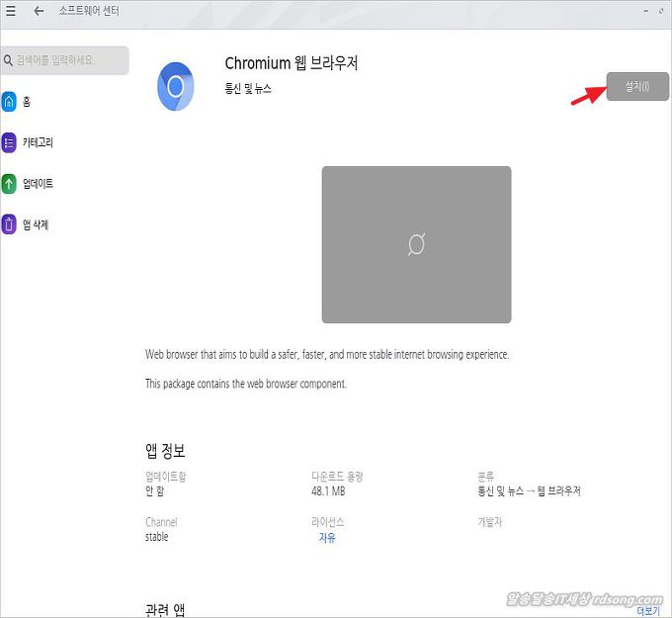The height and width of the screenshot is (618, 672).
Task: Select the 홈 sidebar label
Action: [x=27, y=102]
